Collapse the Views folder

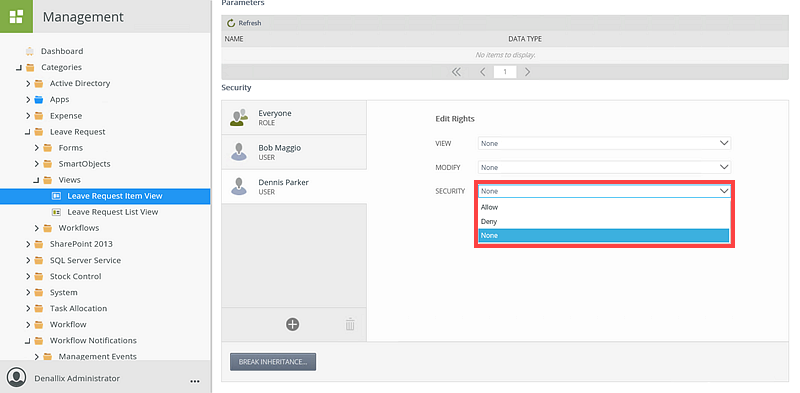click(x=36, y=180)
